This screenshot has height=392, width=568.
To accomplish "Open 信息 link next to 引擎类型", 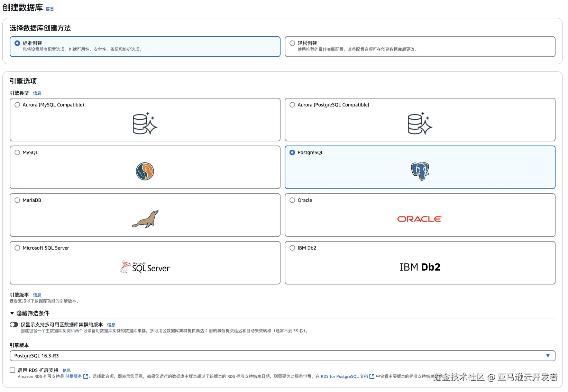I will (x=37, y=93).
